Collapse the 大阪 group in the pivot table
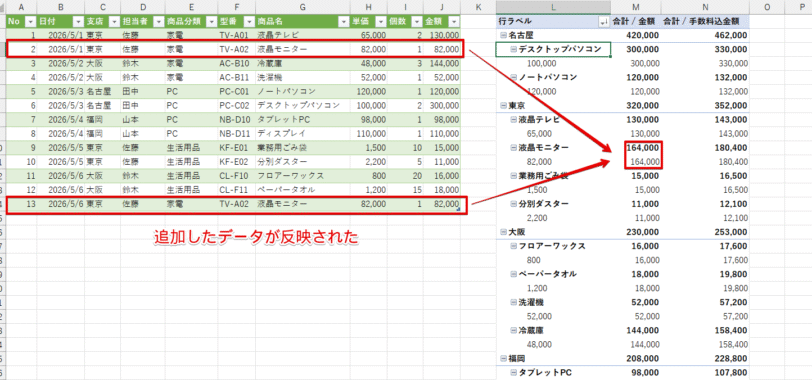812x380 pixels. pyautogui.click(x=503, y=231)
